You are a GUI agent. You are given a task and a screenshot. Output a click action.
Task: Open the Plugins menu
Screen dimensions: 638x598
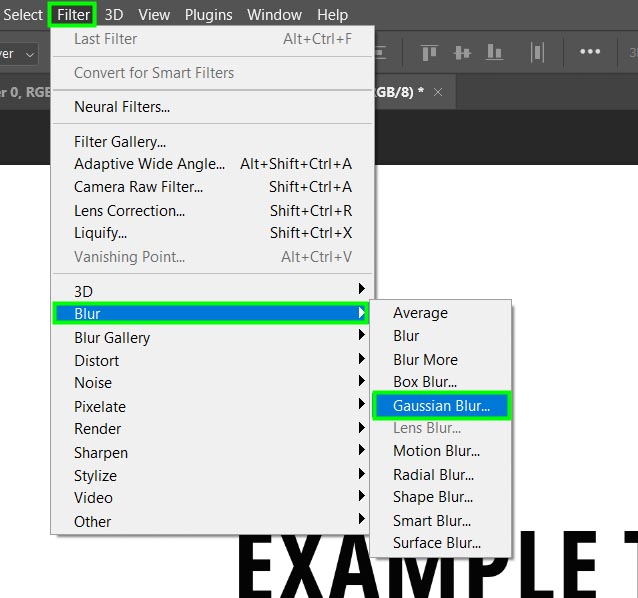pyautogui.click(x=208, y=15)
